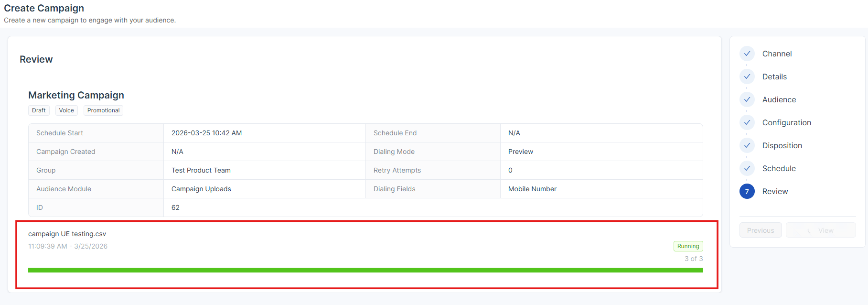Click the Schedule step checkmark icon
The image size is (868, 305).
tap(747, 168)
